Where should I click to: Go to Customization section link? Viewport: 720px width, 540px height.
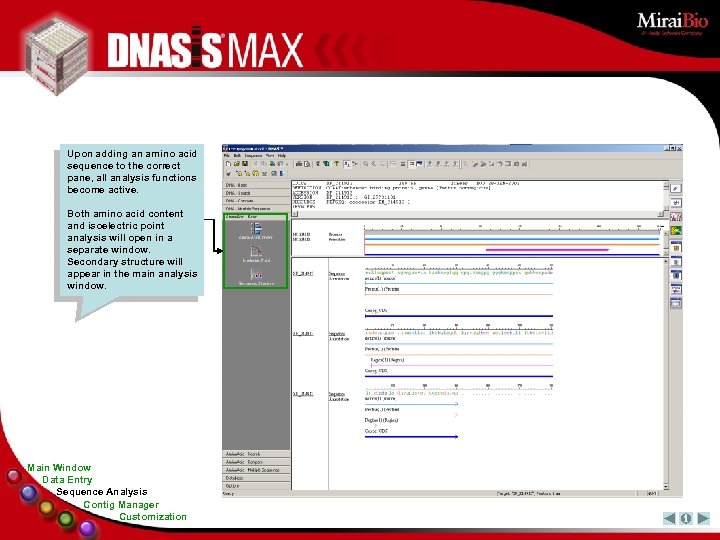click(x=153, y=517)
